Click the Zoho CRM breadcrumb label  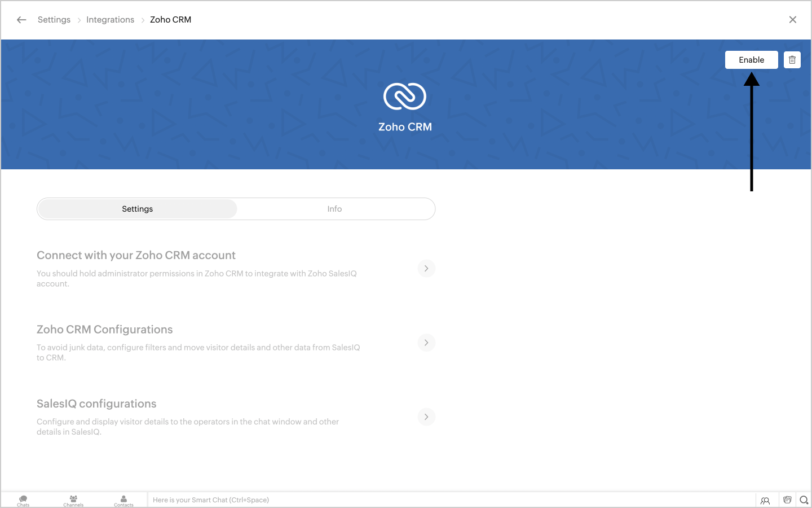(x=170, y=20)
